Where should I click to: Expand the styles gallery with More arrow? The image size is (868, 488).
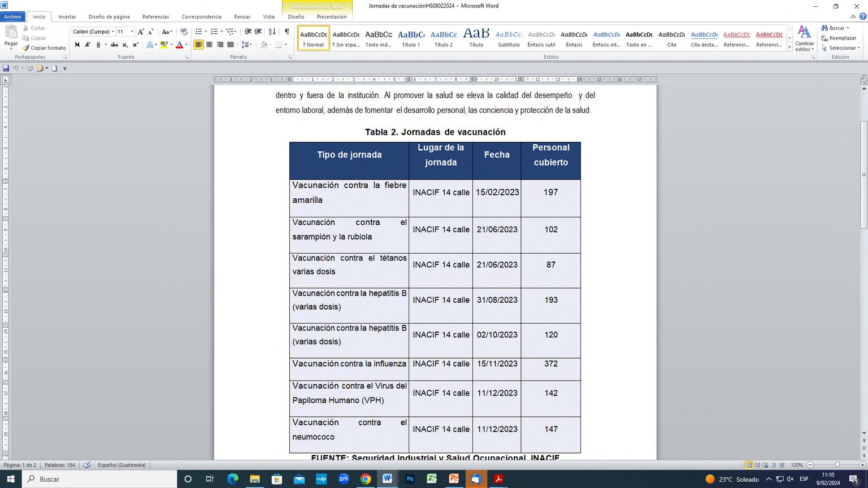pos(789,47)
